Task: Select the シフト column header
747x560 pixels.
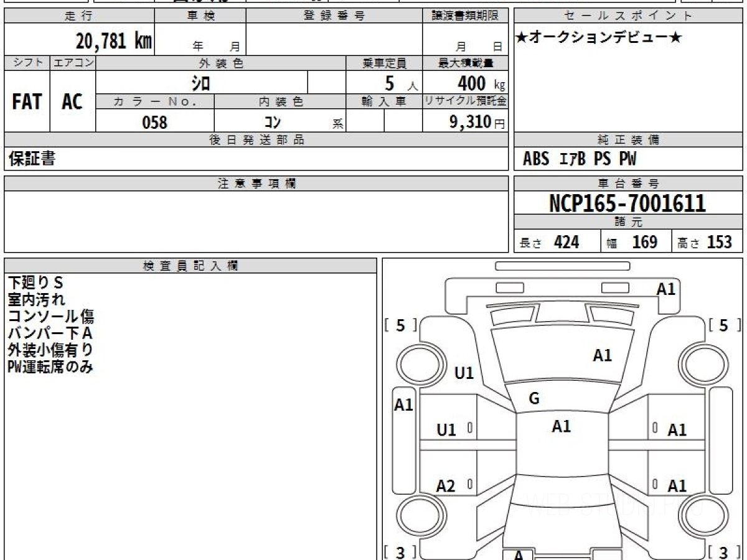Action: tap(27, 63)
